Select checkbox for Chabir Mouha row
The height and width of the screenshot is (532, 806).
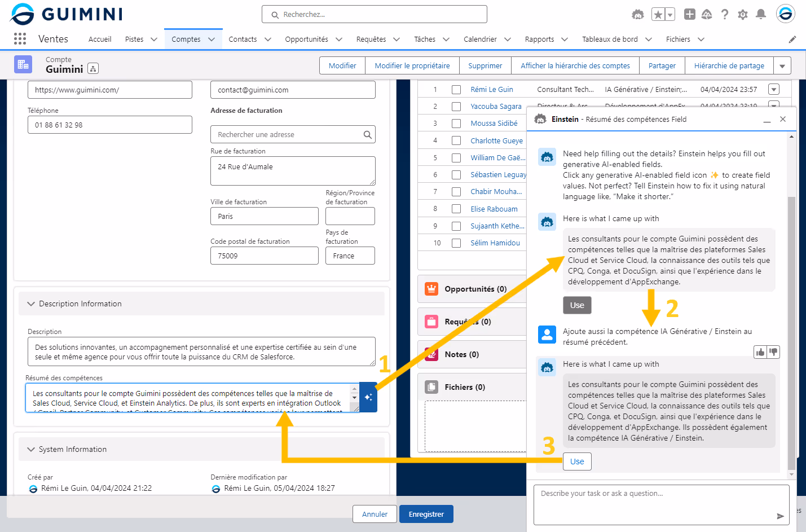456,192
